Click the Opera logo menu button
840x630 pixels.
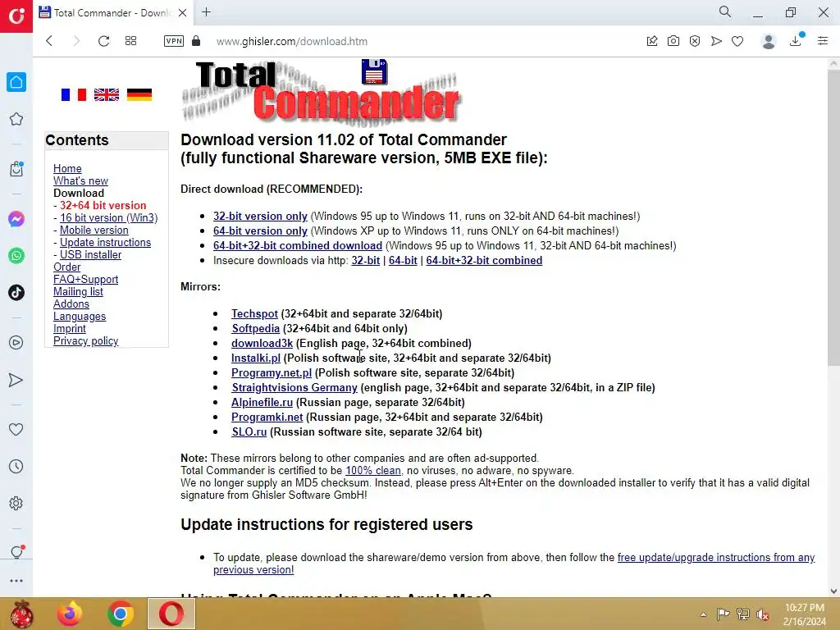pyautogui.click(x=16, y=16)
